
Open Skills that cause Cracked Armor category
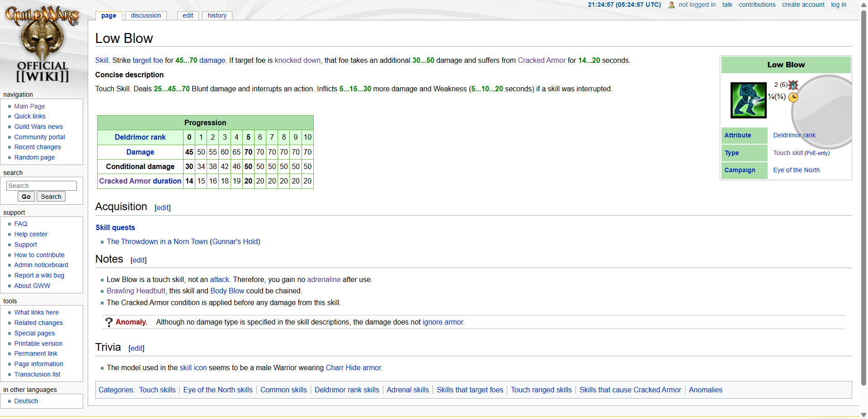click(x=630, y=390)
